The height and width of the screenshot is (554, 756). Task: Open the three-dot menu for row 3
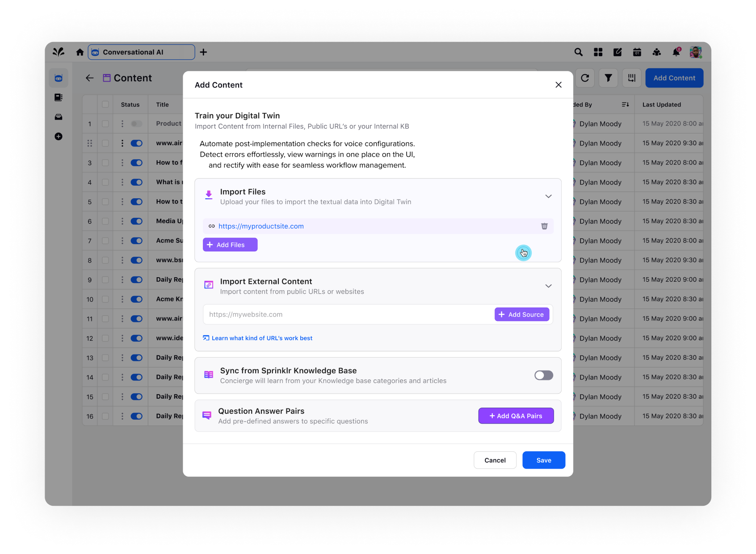[x=122, y=163]
